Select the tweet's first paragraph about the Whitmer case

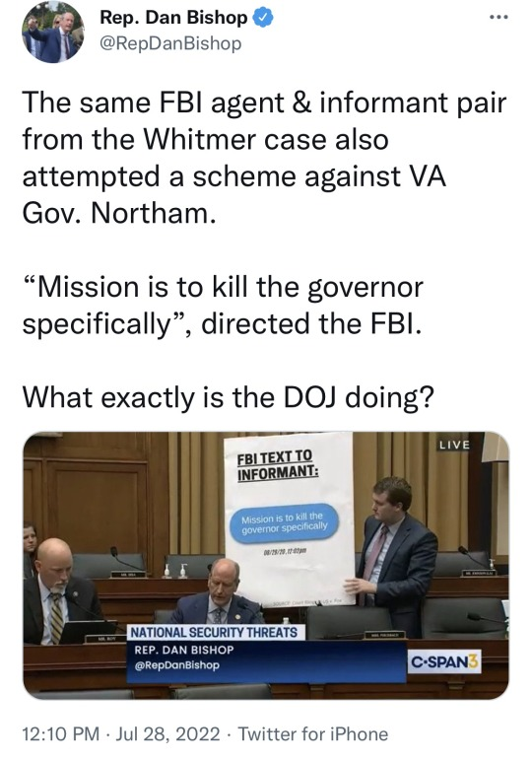(264, 158)
